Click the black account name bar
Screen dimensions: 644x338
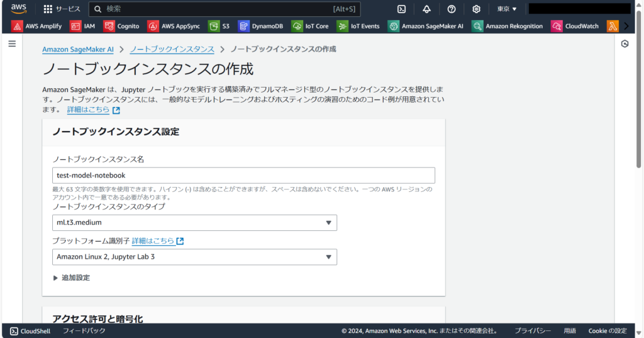pos(579,9)
